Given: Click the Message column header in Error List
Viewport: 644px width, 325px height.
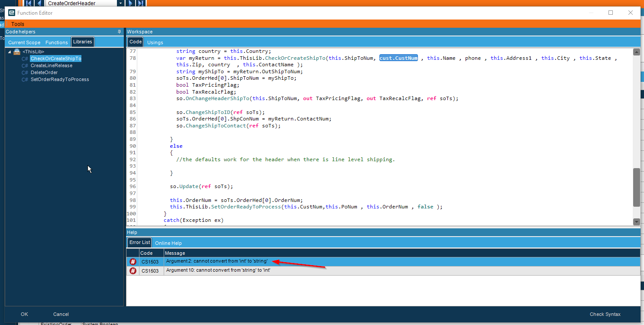Looking at the screenshot, I should (x=401, y=253).
